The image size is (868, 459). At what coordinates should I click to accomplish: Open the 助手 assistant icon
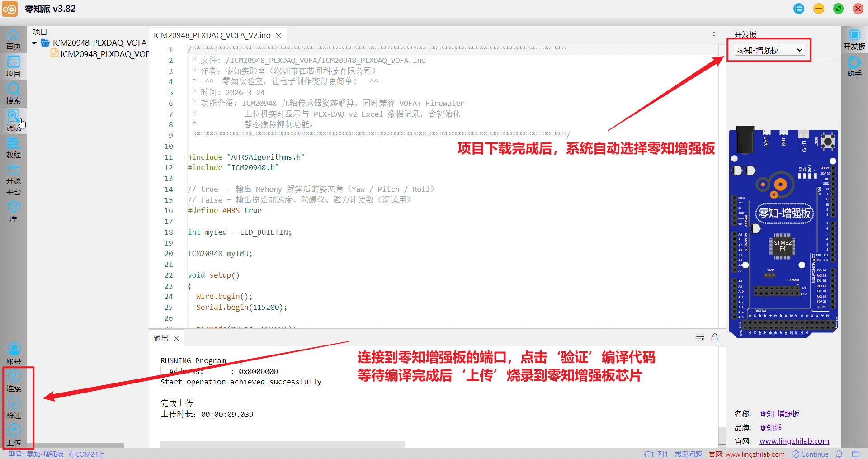click(854, 66)
